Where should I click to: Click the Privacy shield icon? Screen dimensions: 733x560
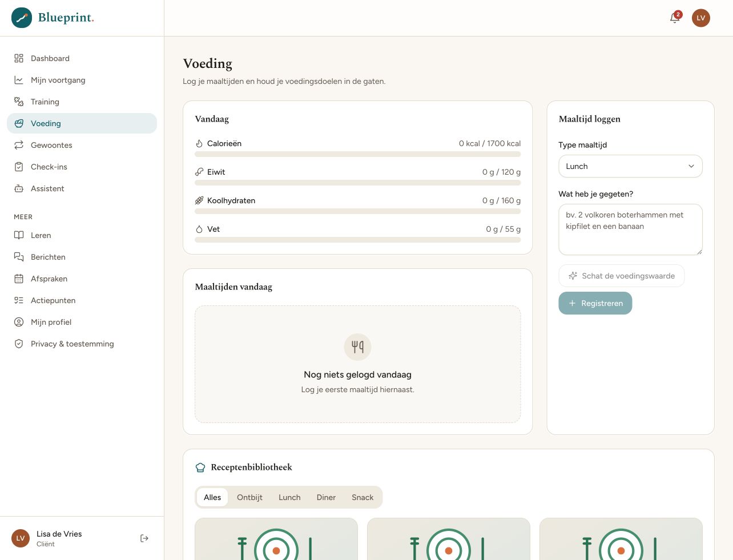tap(19, 344)
